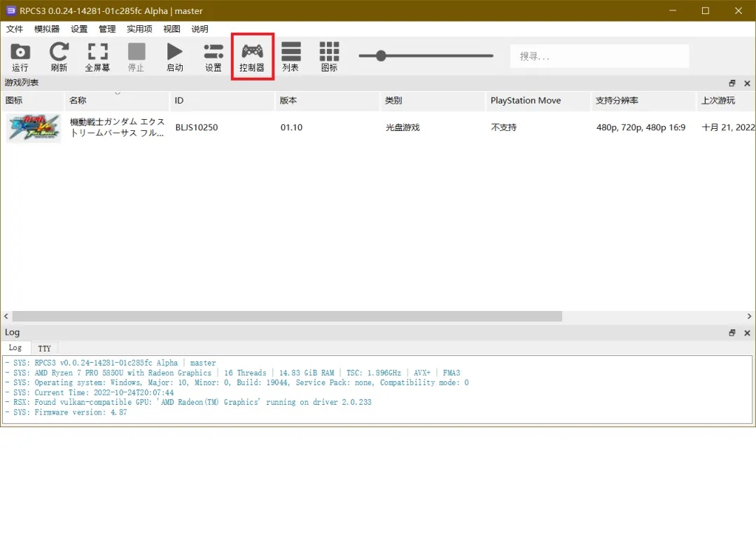This screenshot has height=547, width=756.
Task: Float the Log panel
Action: click(732, 333)
